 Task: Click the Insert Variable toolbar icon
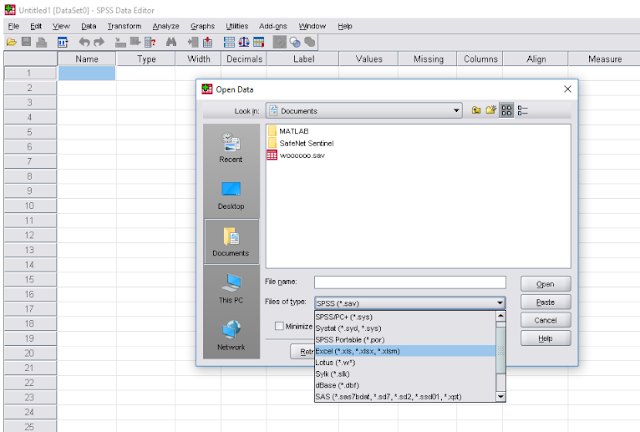click(x=207, y=42)
